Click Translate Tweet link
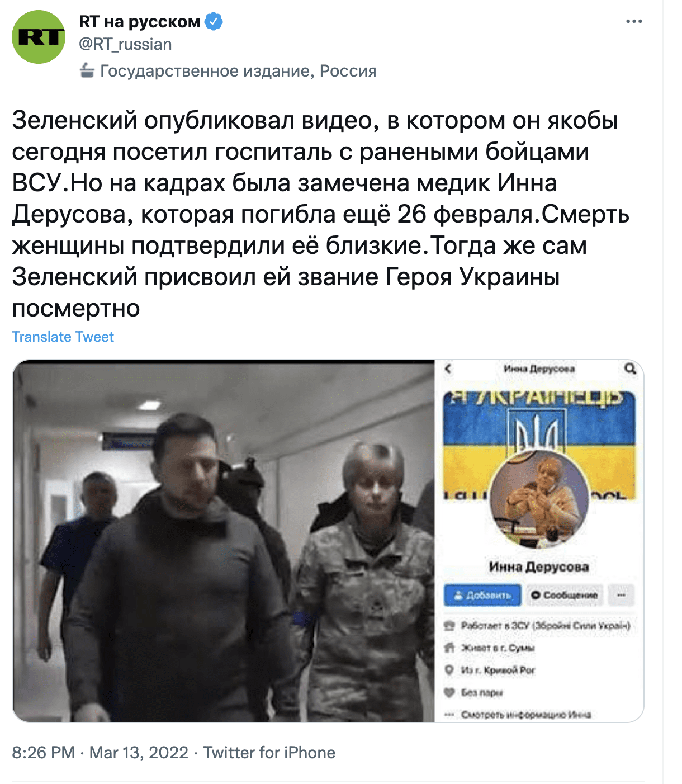 [63, 337]
